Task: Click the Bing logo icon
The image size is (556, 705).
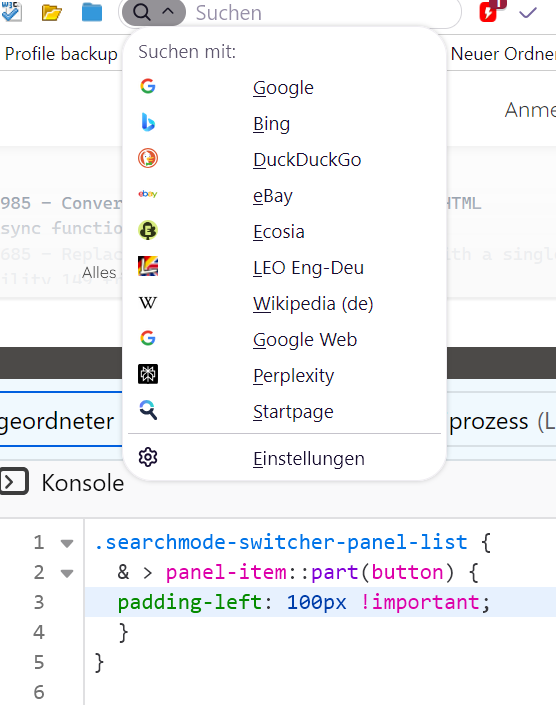Action: point(148,122)
